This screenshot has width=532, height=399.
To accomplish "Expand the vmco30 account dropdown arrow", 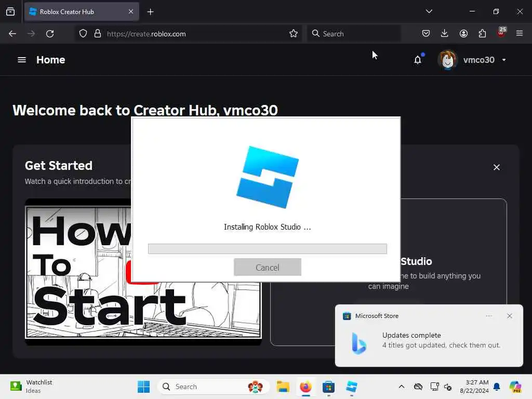I will pyautogui.click(x=504, y=60).
